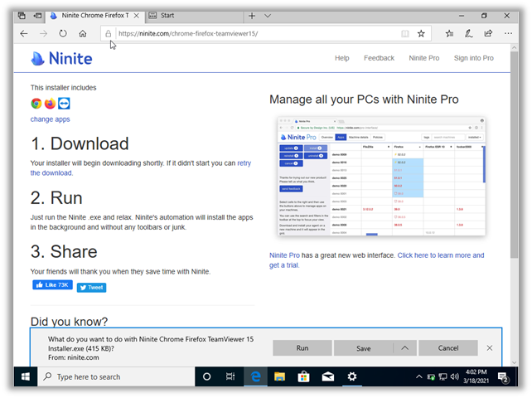Save the Ninite installer
The height and width of the screenshot is (398, 532).
tap(364, 348)
